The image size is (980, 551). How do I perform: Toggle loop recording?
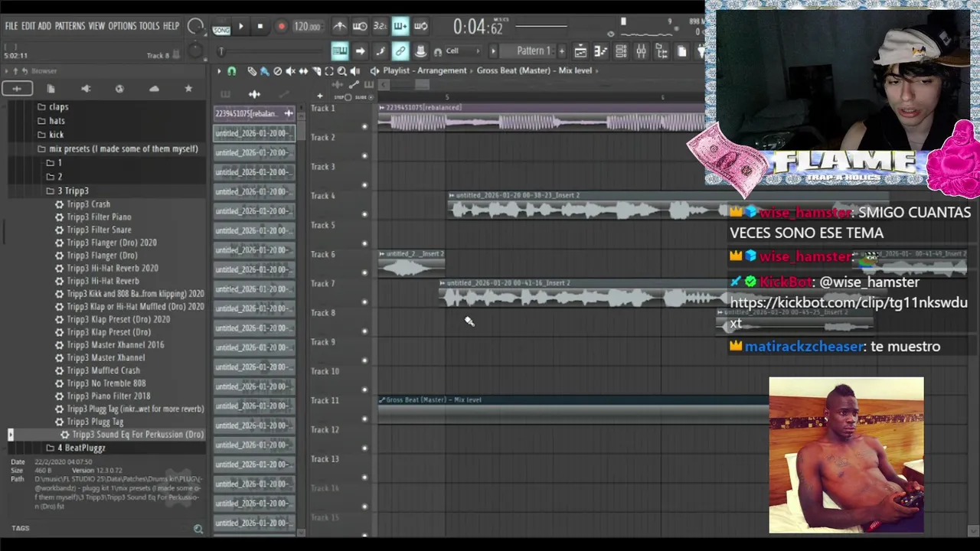(x=420, y=27)
